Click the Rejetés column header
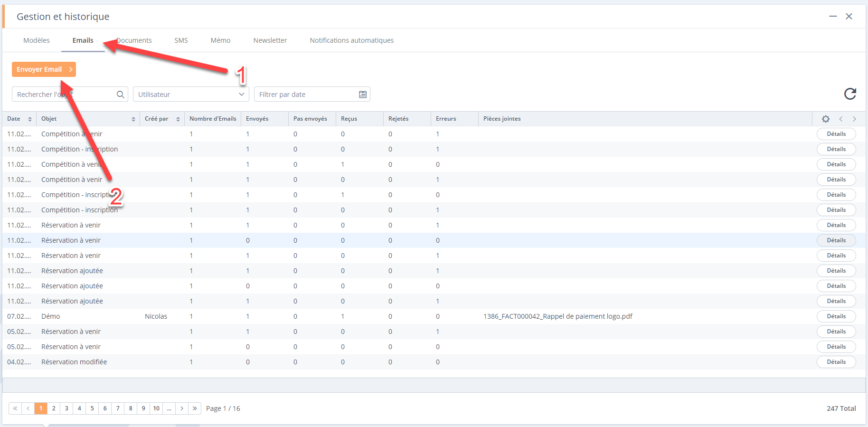The image size is (868, 427). pos(407,119)
